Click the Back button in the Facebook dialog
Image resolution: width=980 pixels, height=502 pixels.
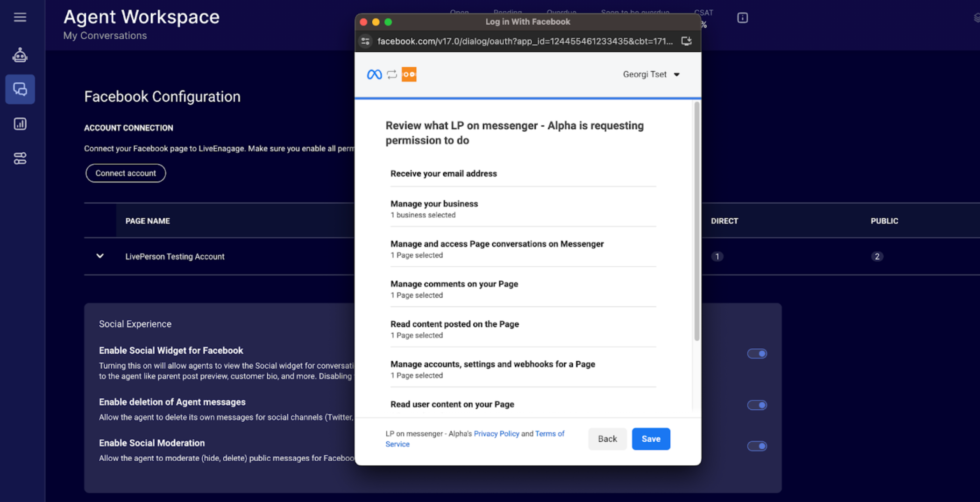click(x=607, y=439)
